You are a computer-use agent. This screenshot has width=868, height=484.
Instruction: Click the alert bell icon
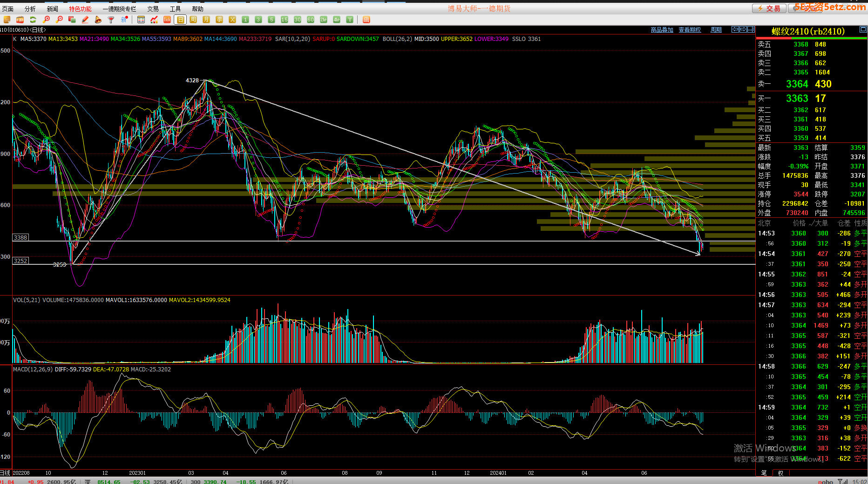pyautogui.click(x=98, y=20)
